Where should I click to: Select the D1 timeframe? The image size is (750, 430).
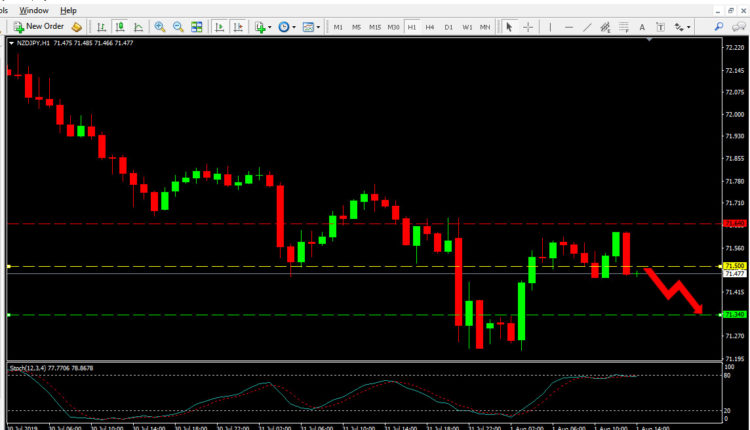pos(448,27)
